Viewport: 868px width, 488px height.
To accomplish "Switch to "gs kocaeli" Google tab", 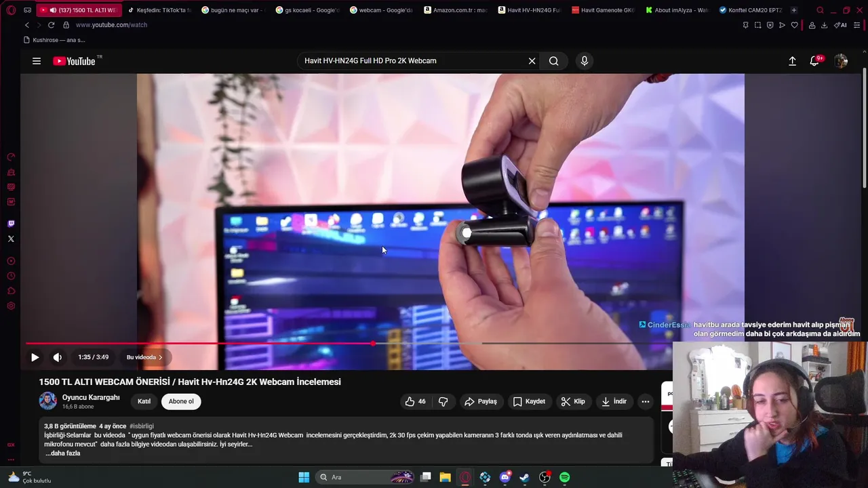I will point(307,10).
